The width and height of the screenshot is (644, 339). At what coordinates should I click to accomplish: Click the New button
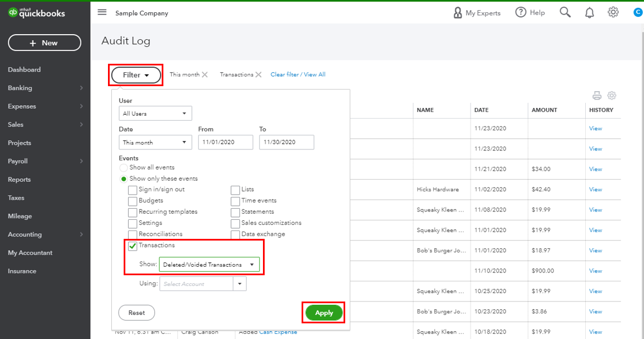(x=44, y=43)
